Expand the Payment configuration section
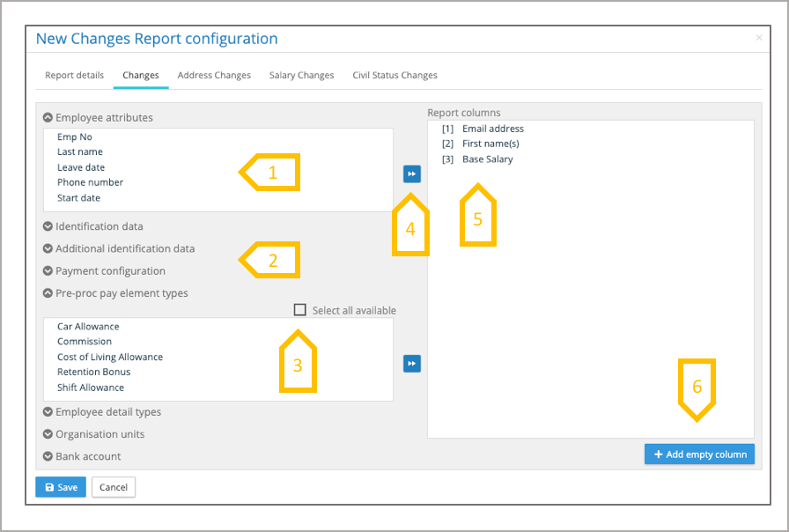Viewport: 789px width, 532px height. (x=48, y=270)
